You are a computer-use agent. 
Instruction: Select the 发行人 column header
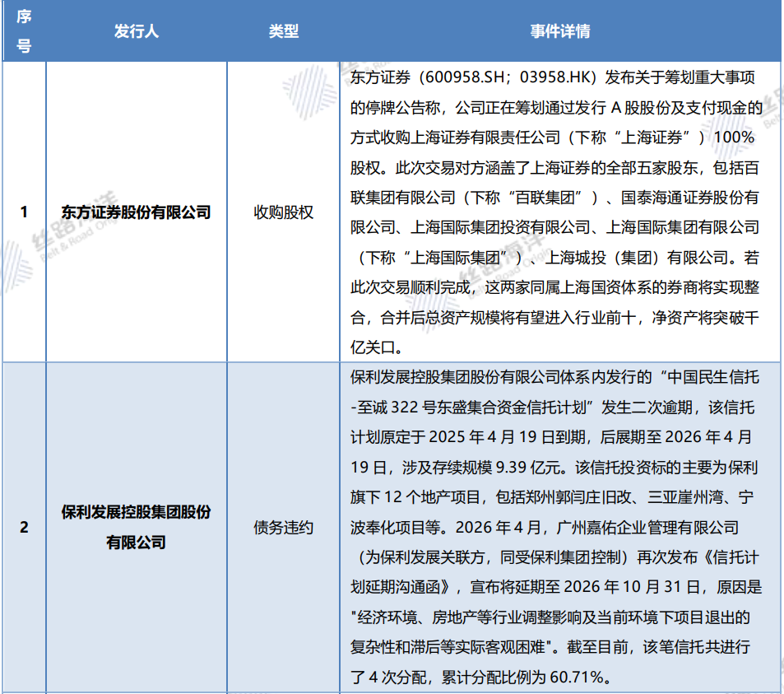pos(136,31)
